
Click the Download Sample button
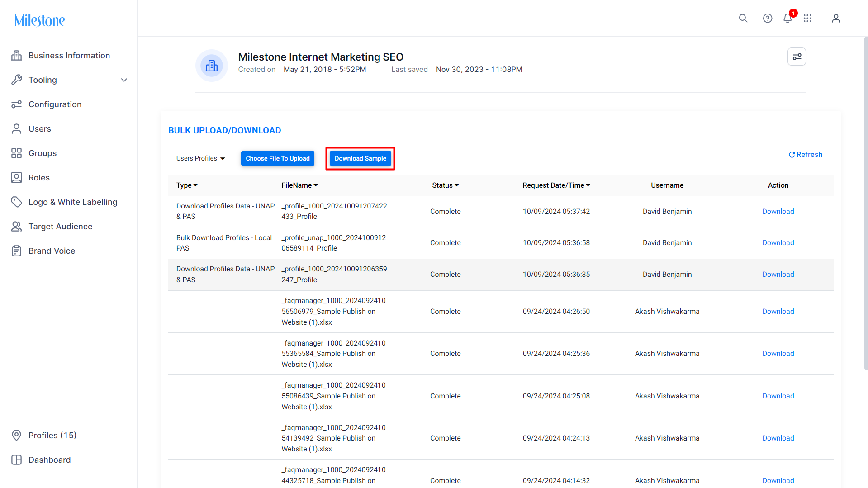360,158
